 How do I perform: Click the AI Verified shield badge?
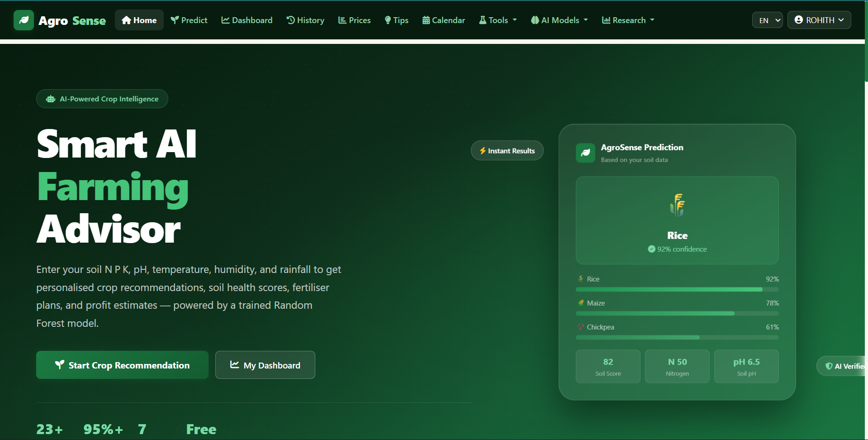click(x=843, y=366)
